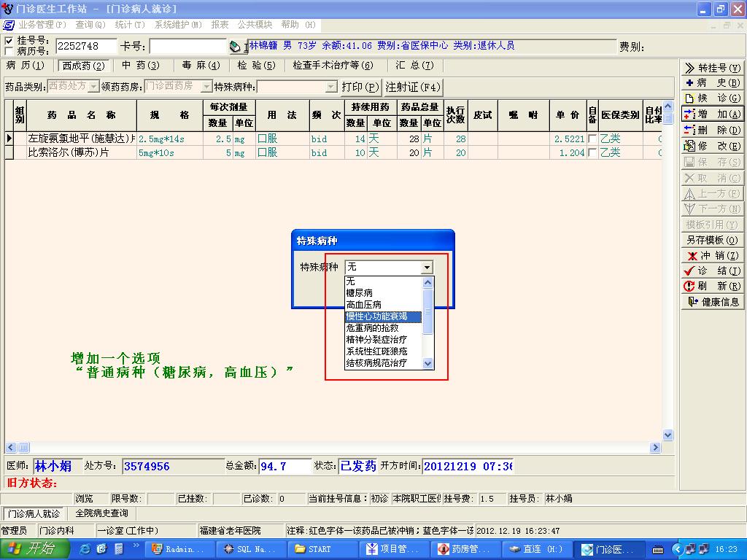Click the 删除(D) delete button
Image resolution: width=747 pixels, height=560 pixels.
coord(712,130)
